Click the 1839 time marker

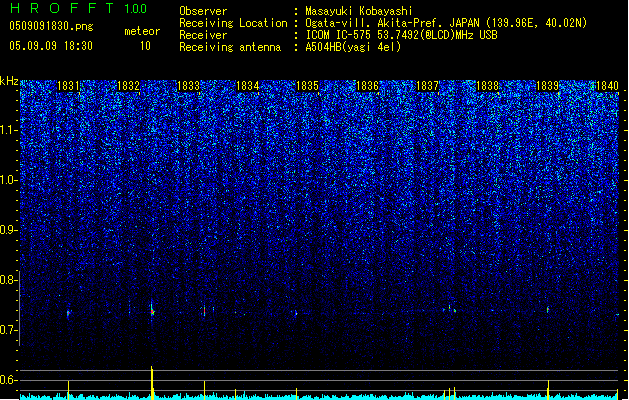coord(548,86)
